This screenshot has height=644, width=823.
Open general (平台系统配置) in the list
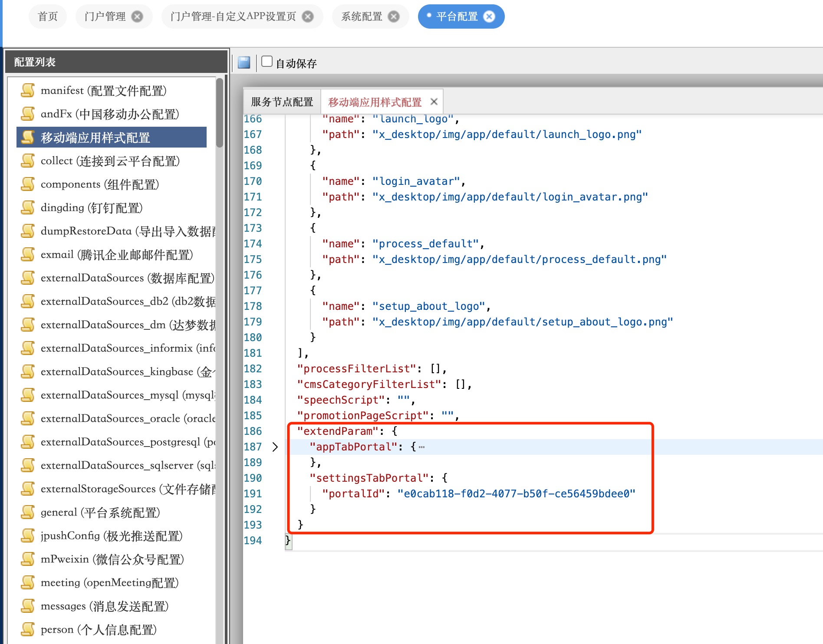[x=100, y=513]
